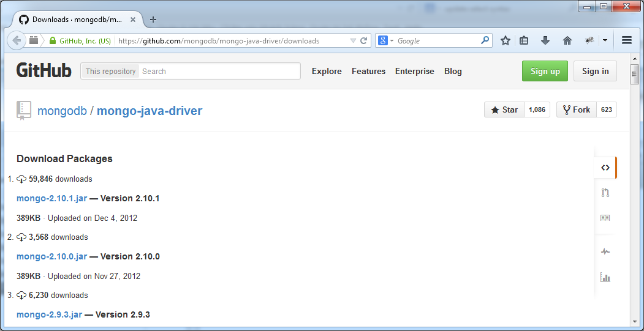Open the Code sidebar icon
The width and height of the screenshot is (644, 331).
pos(605,168)
